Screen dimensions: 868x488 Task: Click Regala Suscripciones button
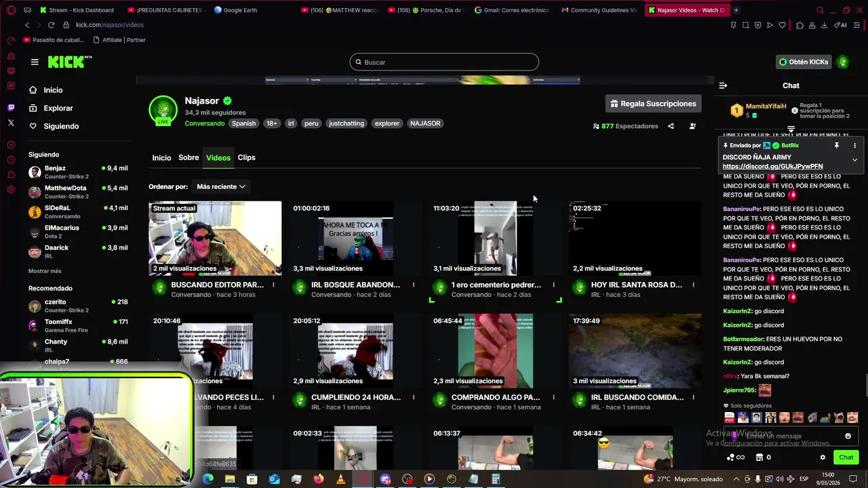(653, 104)
